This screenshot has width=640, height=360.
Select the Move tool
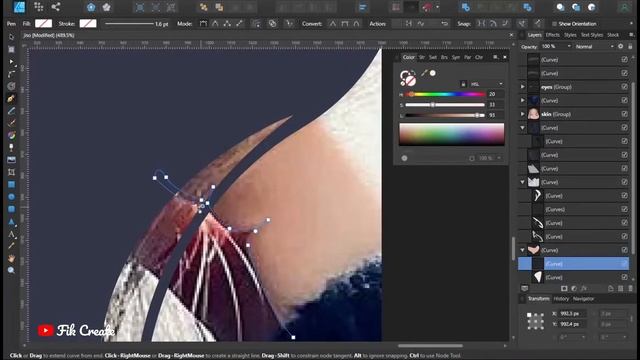tap(11, 37)
